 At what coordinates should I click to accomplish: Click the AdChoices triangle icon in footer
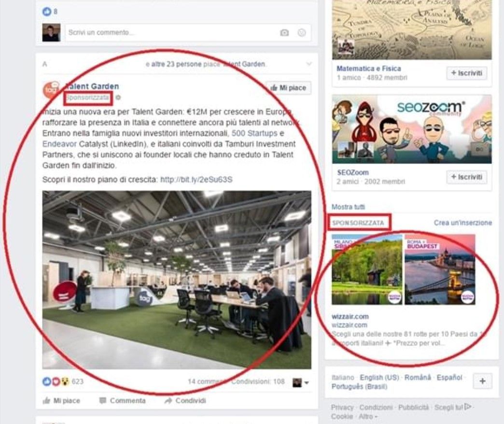(468, 407)
